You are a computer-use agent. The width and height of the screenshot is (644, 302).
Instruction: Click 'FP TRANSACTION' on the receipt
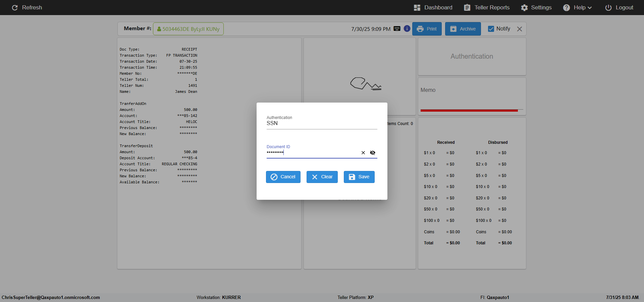tap(182, 55)
